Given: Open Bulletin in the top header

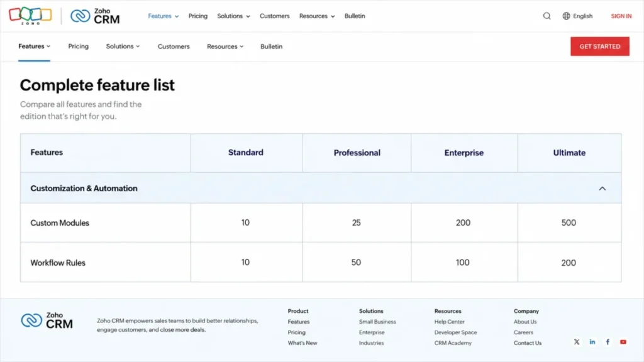Looking at the screenshot, I should (355, 16).
